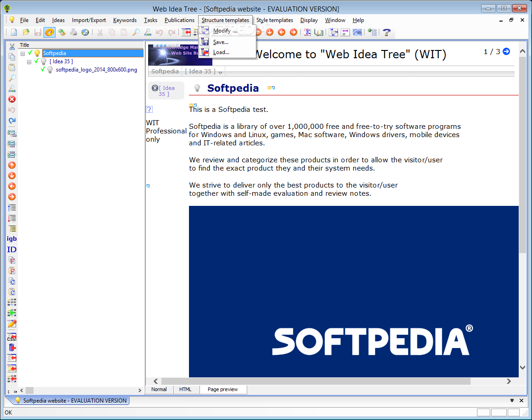This screenshot has width=532, height=420.
Task: Toggle the green checkmark on Softpedia node
Action: coord(31,53)
